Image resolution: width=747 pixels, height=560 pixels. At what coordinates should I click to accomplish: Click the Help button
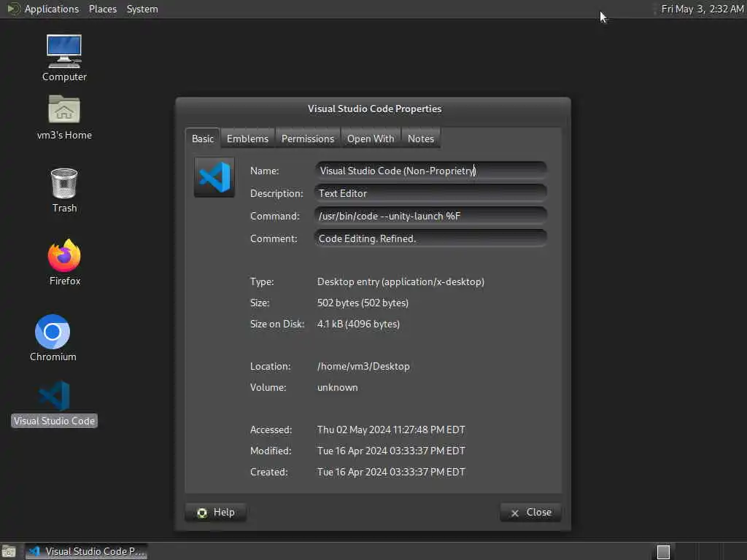(216, 513)
